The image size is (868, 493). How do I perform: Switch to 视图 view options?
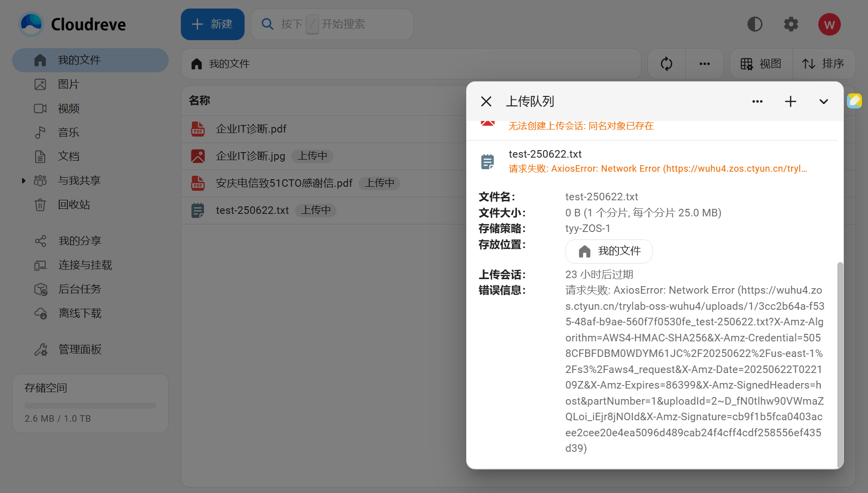761,64
